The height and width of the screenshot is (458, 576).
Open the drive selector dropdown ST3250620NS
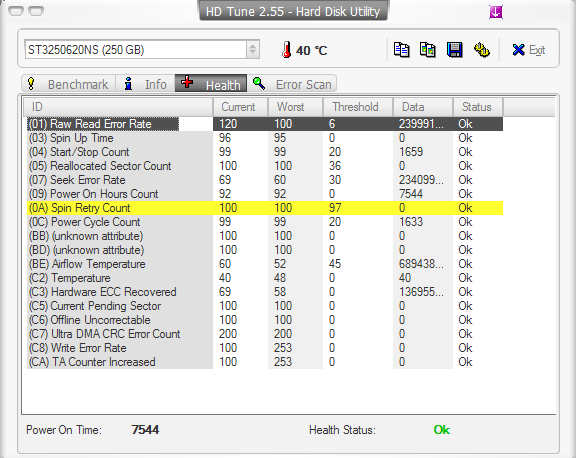tap(142, 50)
